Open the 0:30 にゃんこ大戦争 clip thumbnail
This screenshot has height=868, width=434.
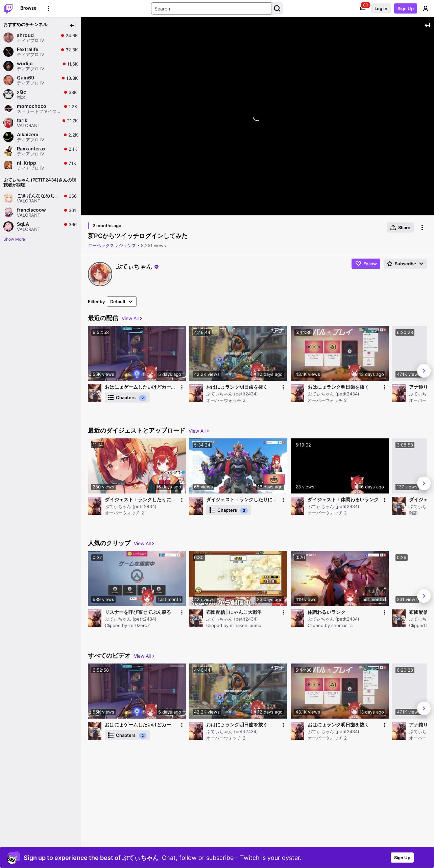[x=238, y=578]
